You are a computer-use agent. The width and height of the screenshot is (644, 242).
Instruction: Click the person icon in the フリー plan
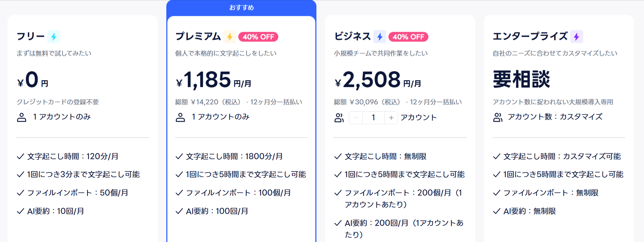[22, 117]
